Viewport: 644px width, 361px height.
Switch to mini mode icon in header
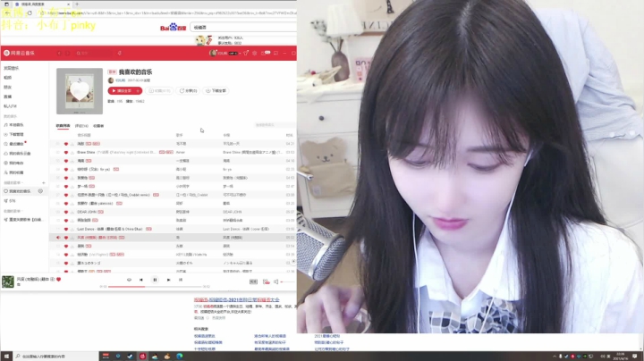tap(275, 53)
